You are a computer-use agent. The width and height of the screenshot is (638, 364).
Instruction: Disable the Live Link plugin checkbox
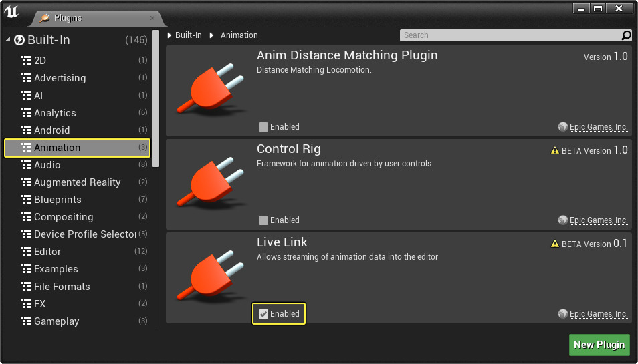pyautogui.click(x=263, y=314)
